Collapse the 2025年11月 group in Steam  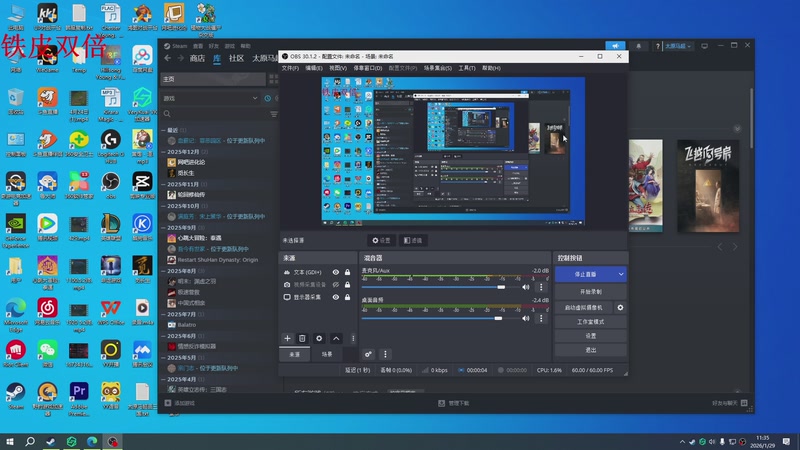[163, 184]
